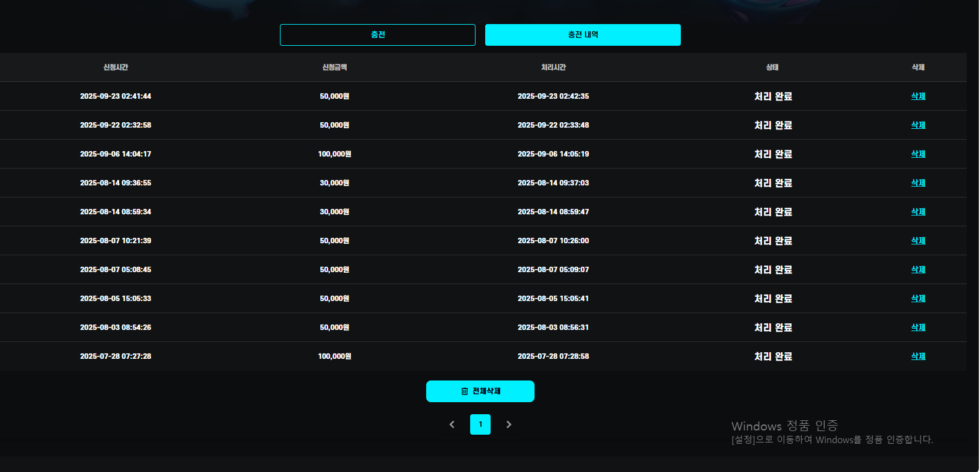Go to next page using right chevron

509,424
